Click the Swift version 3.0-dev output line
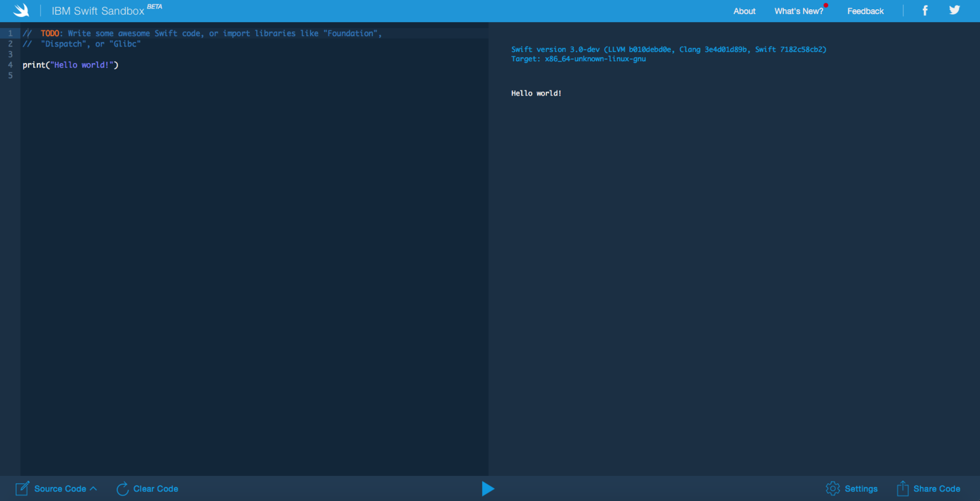 coord(669,50)
